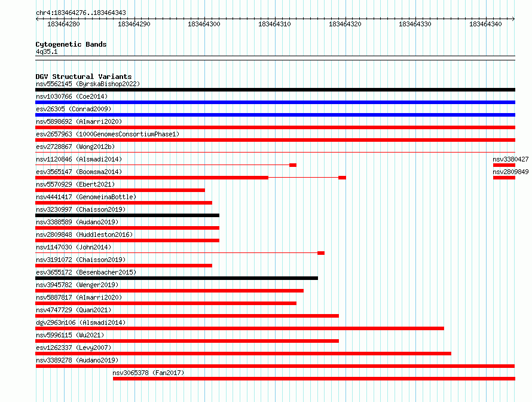The image size is (532, 402).
Task: Select the blue bar under nsv1030766
Action: click(275, 102)
